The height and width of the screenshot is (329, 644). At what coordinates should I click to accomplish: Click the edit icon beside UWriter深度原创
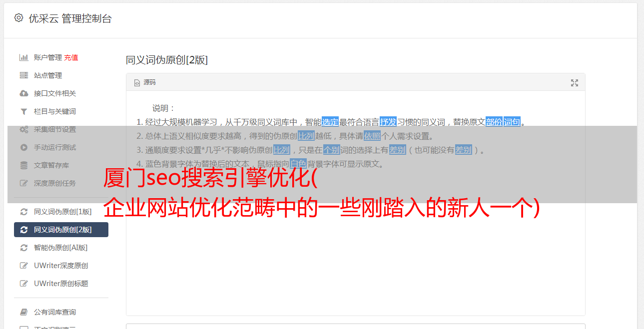pos(23,266)
